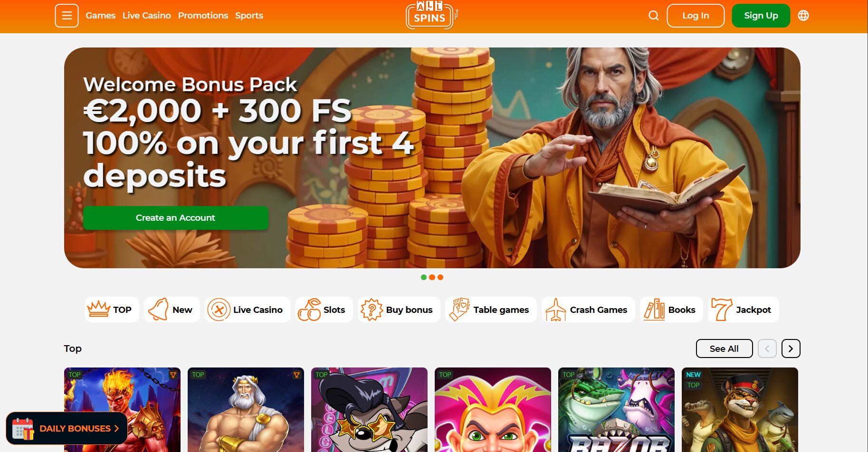Image resolution: width=868 pixels, height=452 pixels.
Task: Open the Books category
Action: (671, 310)
